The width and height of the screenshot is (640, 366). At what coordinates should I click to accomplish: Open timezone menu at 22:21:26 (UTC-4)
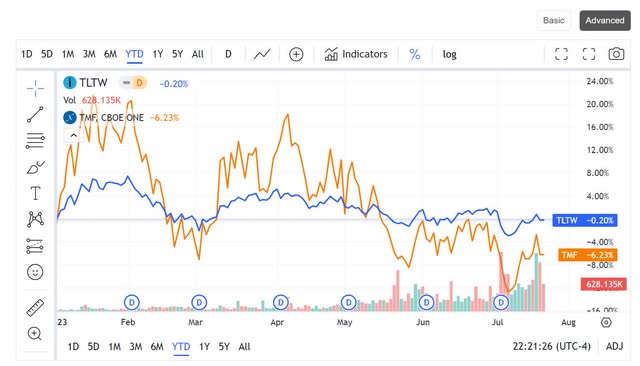[x=552, y=346]
